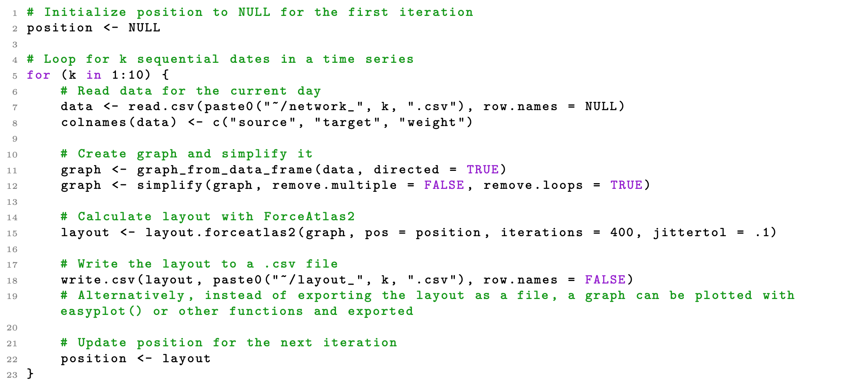
Task: Click write.csv function on line 18
Action: [98, 280]
